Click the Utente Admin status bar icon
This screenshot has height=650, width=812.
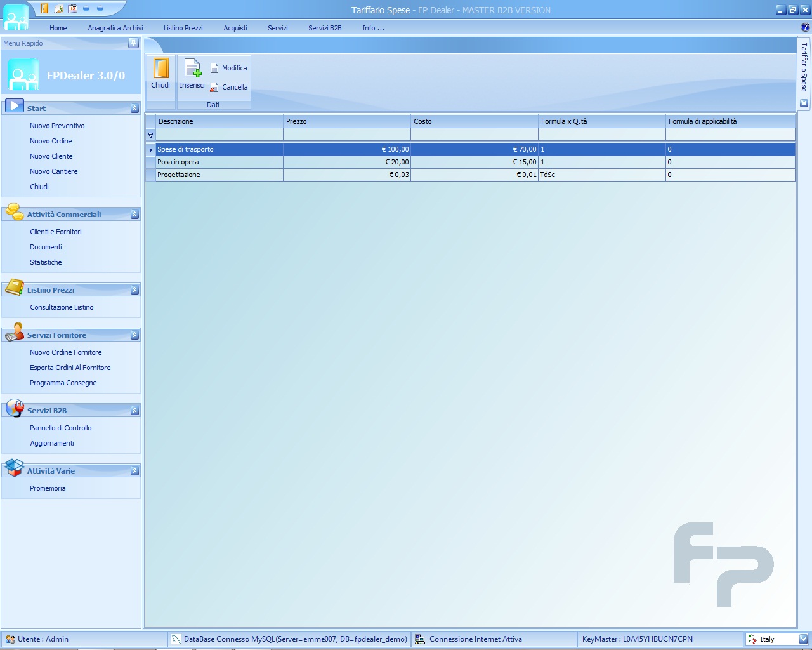pos(10,639)
